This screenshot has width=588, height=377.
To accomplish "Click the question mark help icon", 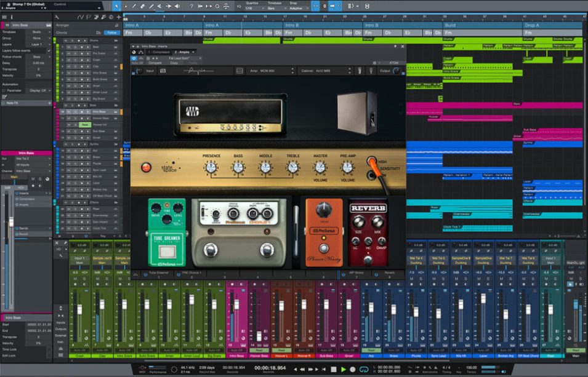I will [x=191, y=6].
